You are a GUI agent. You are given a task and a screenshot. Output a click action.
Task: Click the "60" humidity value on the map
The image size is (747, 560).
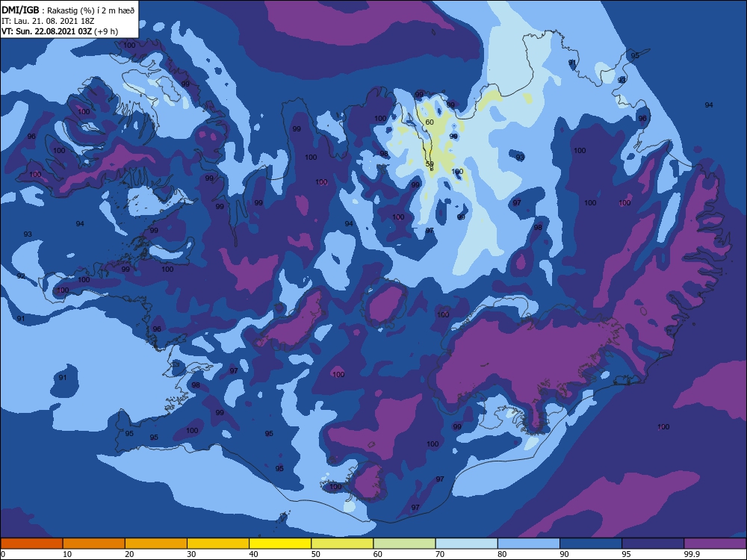point(430,122)
